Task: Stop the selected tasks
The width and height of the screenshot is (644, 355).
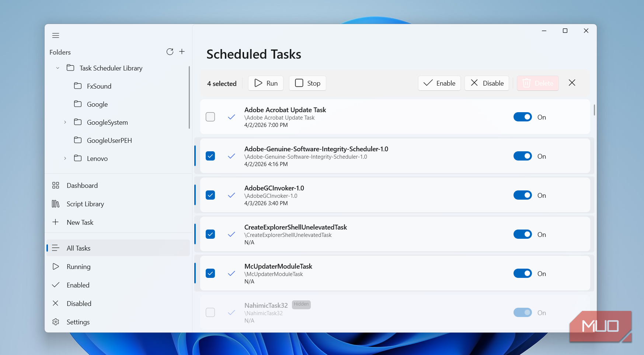Action: tap(308, 83)
